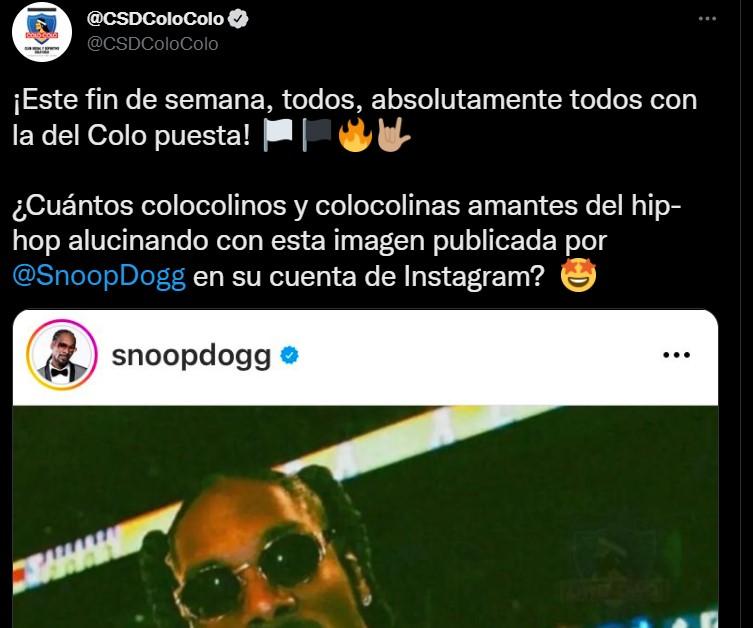Click the tweet's three-dot more menu

707,19
